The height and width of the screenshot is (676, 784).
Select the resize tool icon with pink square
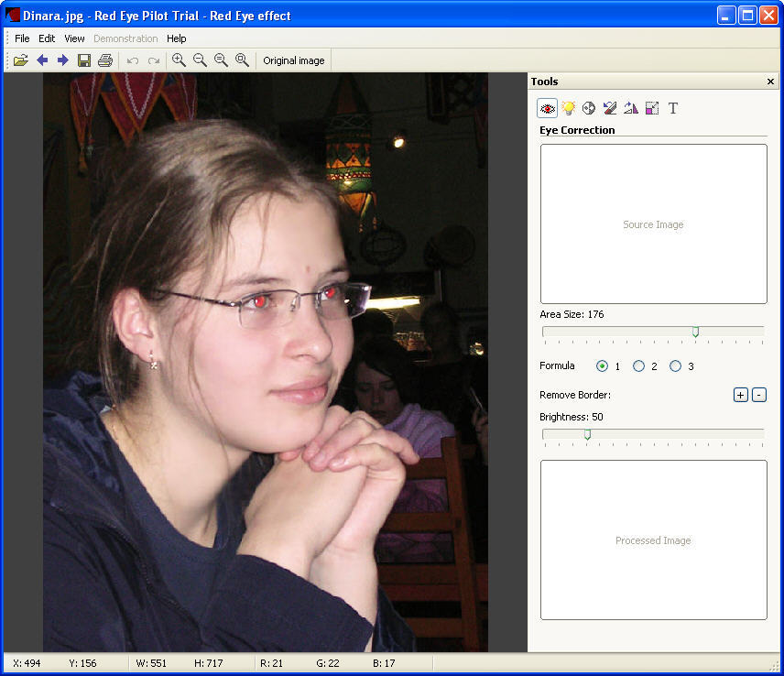652,108
